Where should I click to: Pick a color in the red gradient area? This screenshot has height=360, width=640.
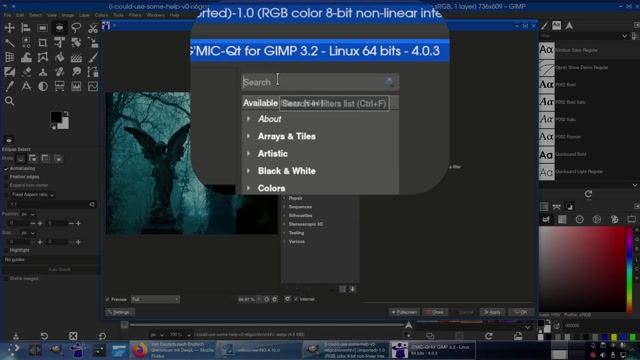[x=582, y=269]
